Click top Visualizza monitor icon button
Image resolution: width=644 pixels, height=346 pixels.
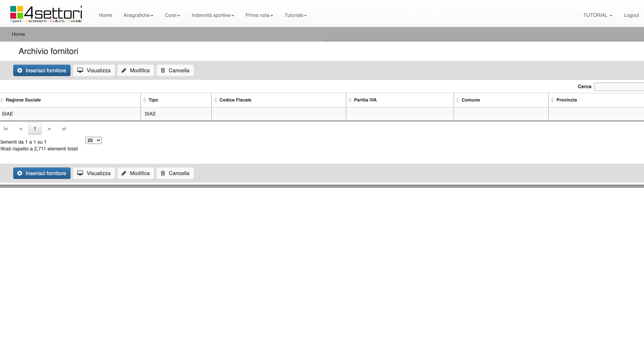pos(94,70)
